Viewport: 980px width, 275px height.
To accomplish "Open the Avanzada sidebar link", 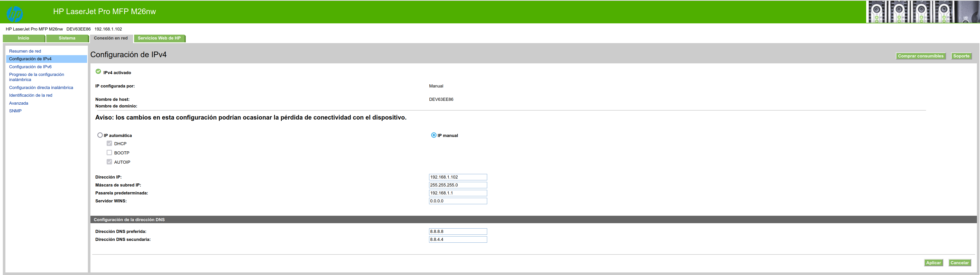I will pyautogui.click(x=19, y=103).
